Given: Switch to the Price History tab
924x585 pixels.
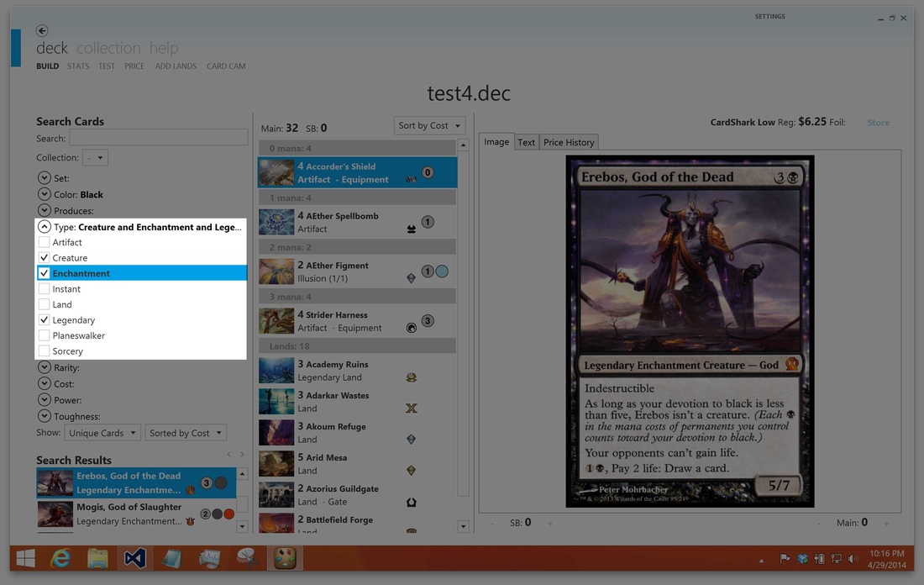Looking at the screenshot, I should pos(568,141).
